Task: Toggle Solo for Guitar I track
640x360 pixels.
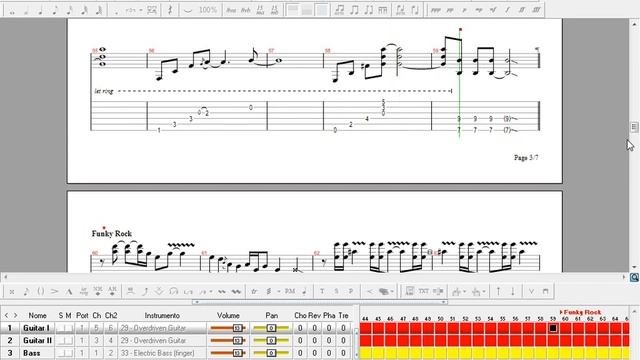Action: click(61, 328)
